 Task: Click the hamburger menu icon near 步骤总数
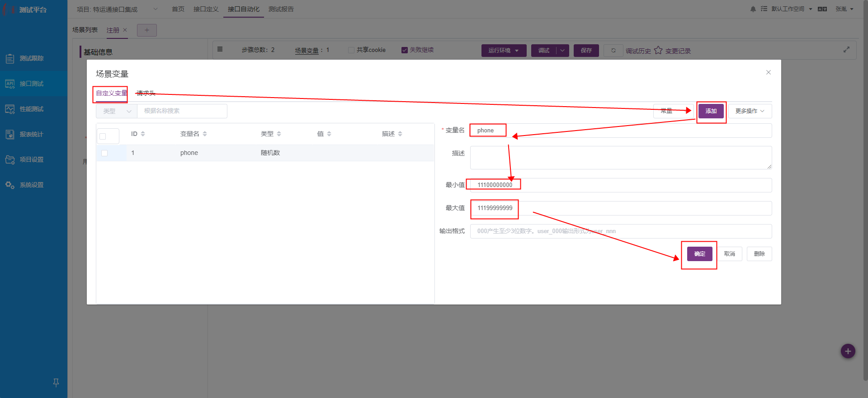click(x=220, y=49)
